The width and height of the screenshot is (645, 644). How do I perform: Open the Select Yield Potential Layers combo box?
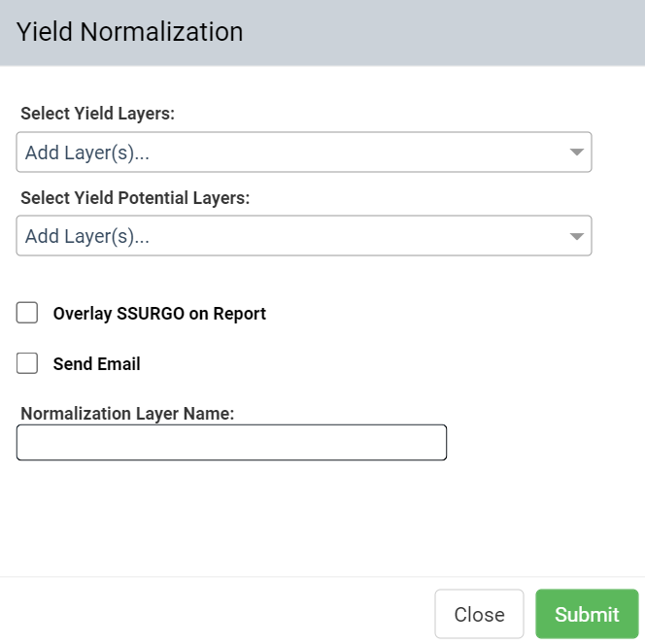pos(304,236)
